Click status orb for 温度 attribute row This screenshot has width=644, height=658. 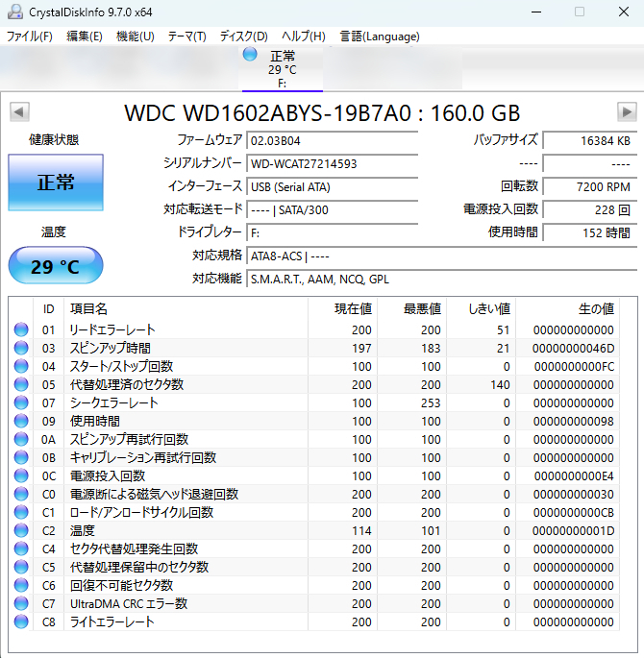pos(21,531)
